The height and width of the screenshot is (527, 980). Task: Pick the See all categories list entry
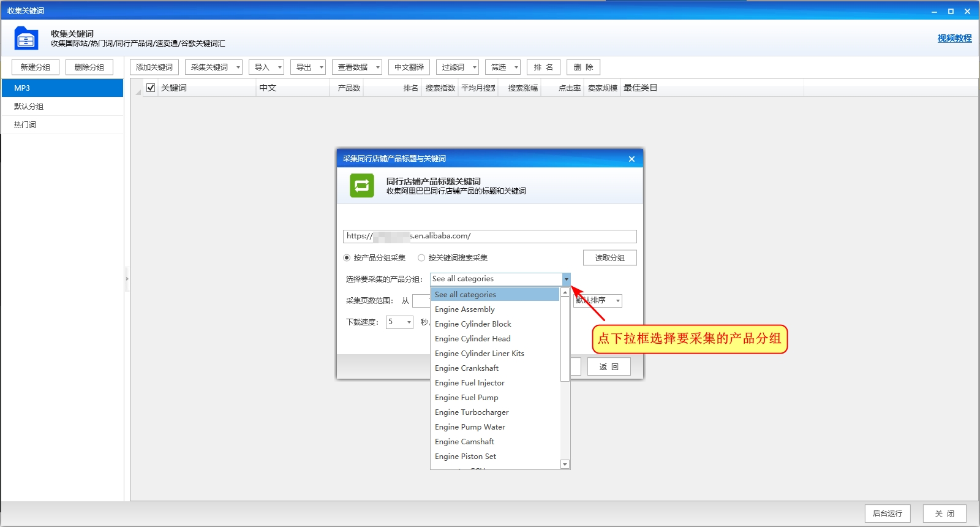496,295
